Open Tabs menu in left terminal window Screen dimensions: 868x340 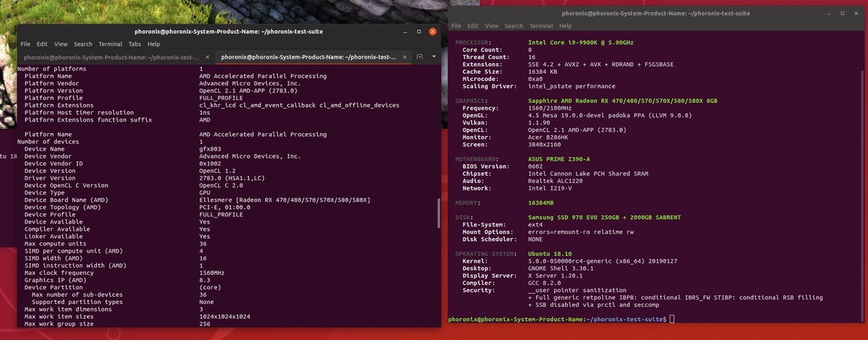[x=135, y=44]
